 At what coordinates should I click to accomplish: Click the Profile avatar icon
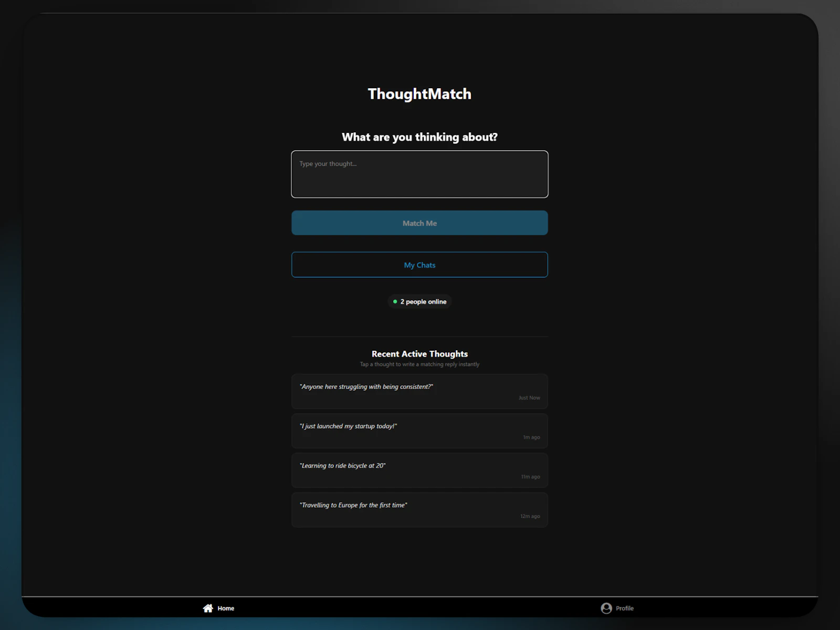click(x=606, y=608)
